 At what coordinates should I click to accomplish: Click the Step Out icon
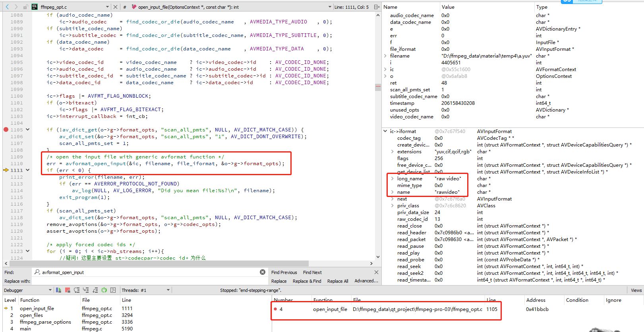coord(95,290)
